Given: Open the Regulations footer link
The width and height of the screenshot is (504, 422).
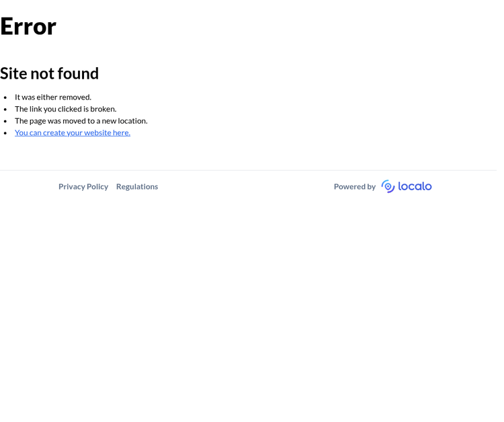Looking at the screenshot, I should [x=137, y=187].
